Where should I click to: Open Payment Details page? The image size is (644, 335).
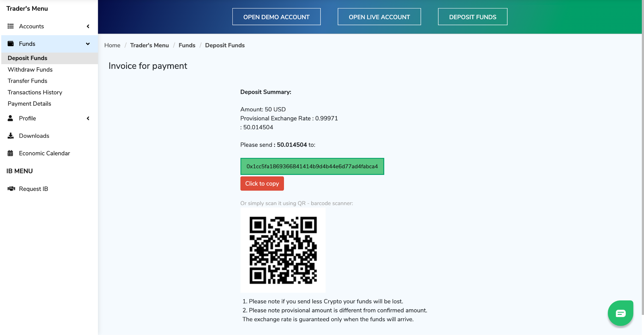29,103
